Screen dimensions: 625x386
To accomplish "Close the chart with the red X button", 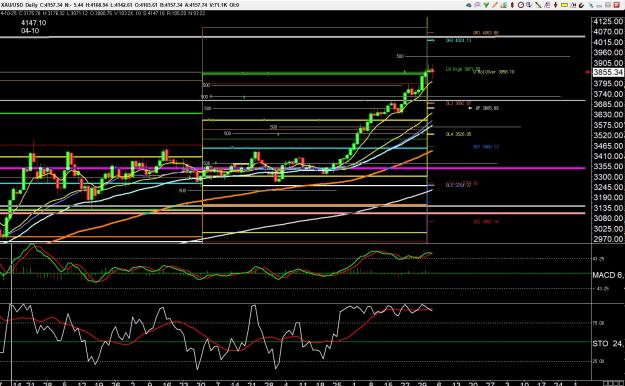I will (616, 5).
